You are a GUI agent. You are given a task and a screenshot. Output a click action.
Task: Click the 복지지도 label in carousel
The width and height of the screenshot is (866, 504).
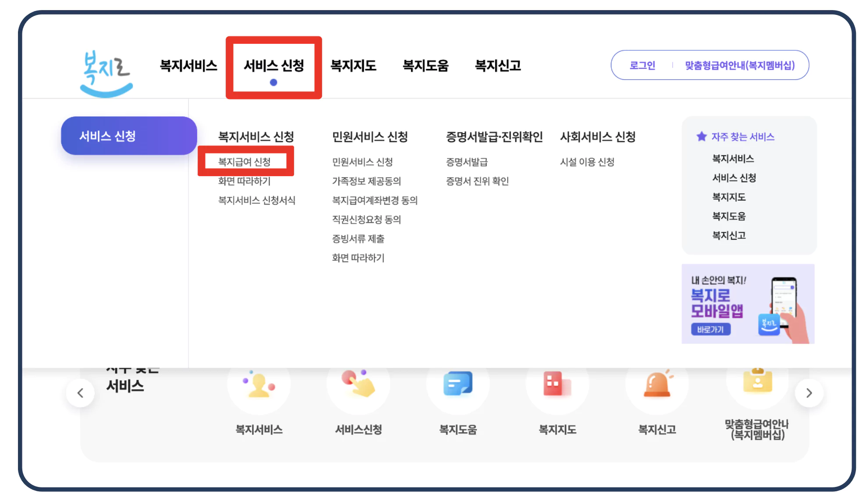(x=557, y=429)
